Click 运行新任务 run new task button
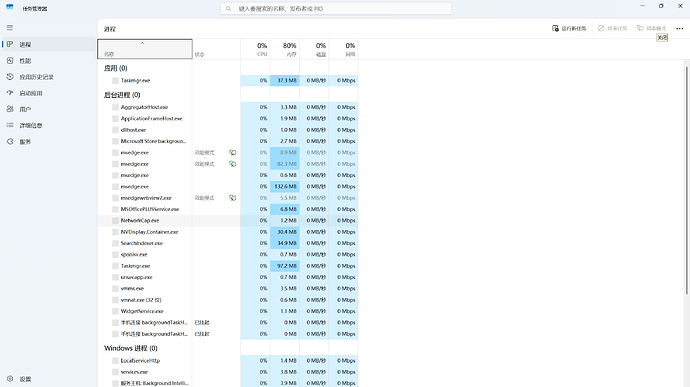Viewport: 690px width, 387px height. pyautogui.click(x=569, y=28)
